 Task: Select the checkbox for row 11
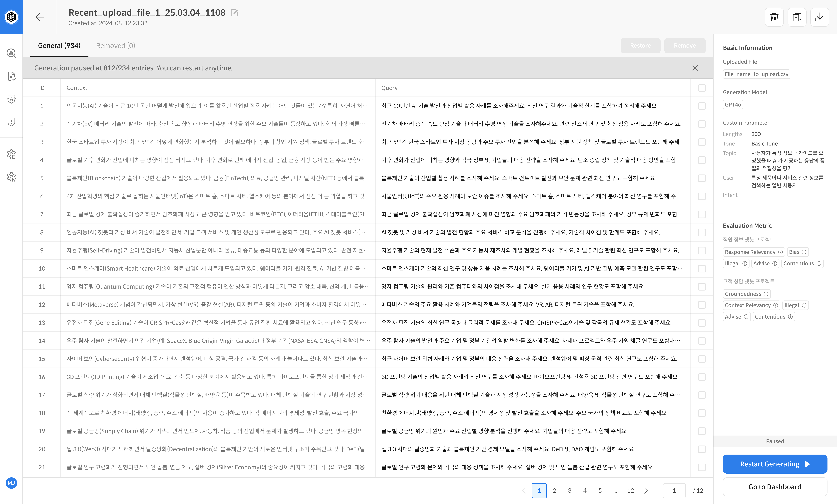702,287
